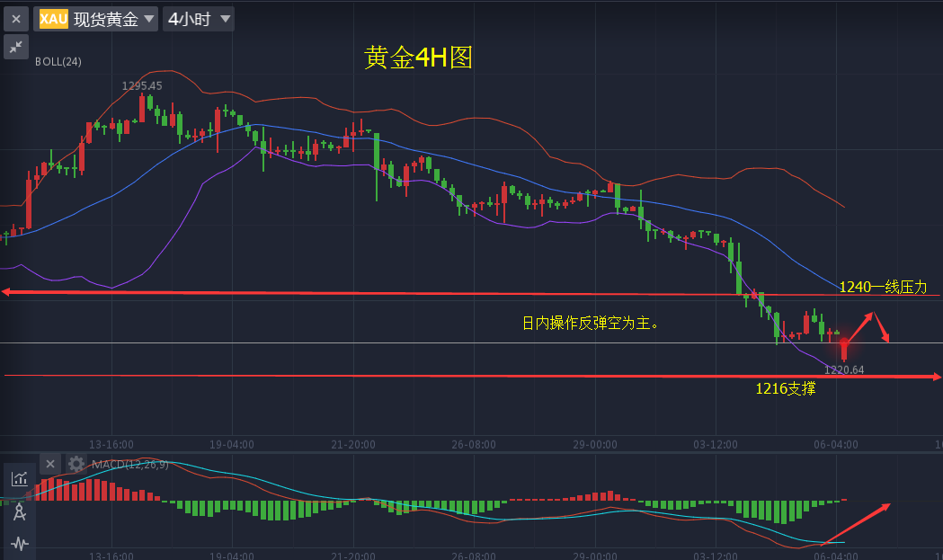Click the 29-00:00 time axis marker

click(594, 444)
